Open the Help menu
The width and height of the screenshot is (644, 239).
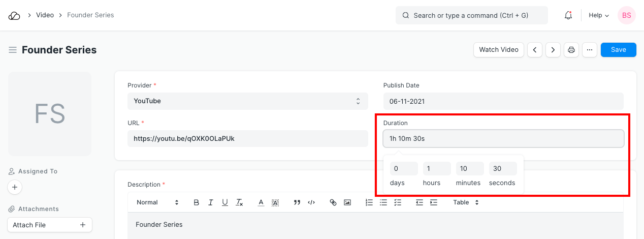point(598,15)
